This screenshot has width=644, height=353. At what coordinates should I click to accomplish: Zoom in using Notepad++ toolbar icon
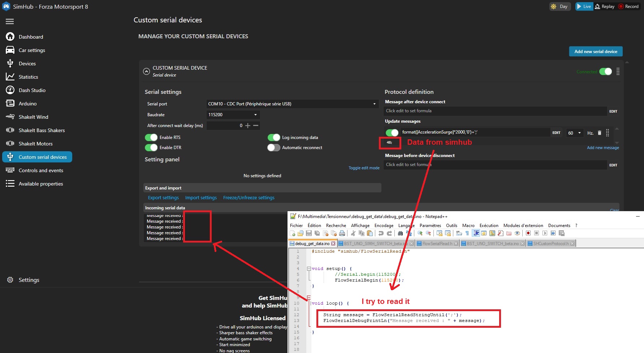pos(420,233)
